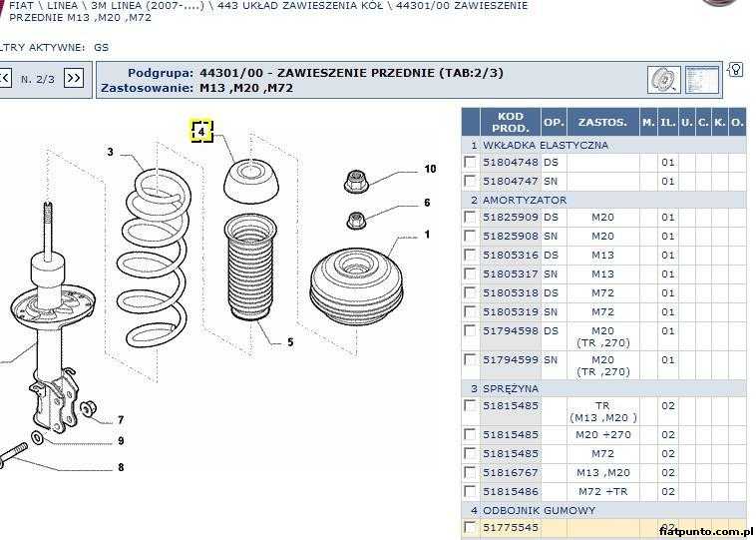This screenshot has width=756, height=540.
Task: Select callout number 1 in the diagram
Action: (427, 235)
